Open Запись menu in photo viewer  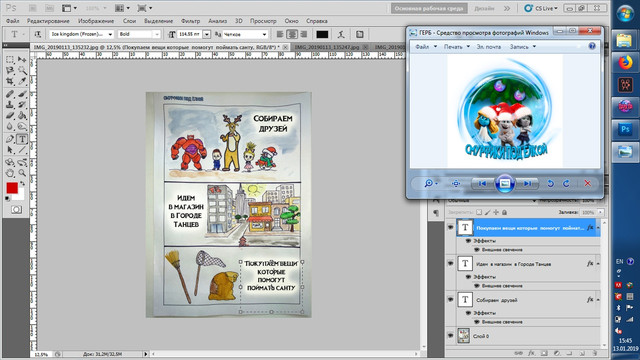pos(522,47)
